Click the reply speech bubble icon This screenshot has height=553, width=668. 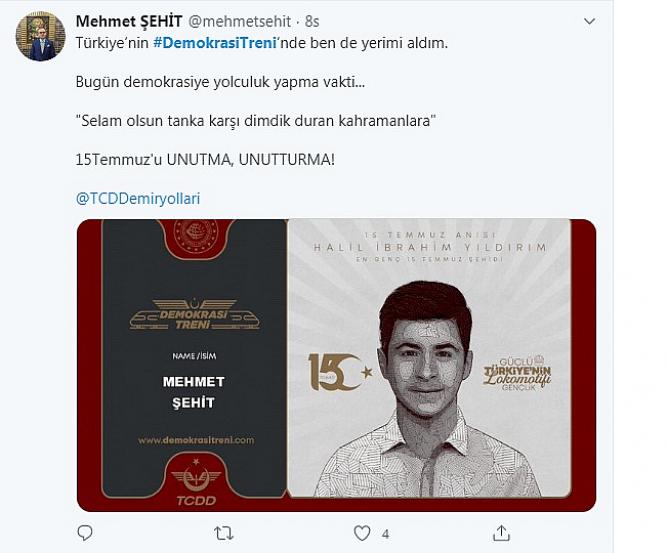coord(85,533)
